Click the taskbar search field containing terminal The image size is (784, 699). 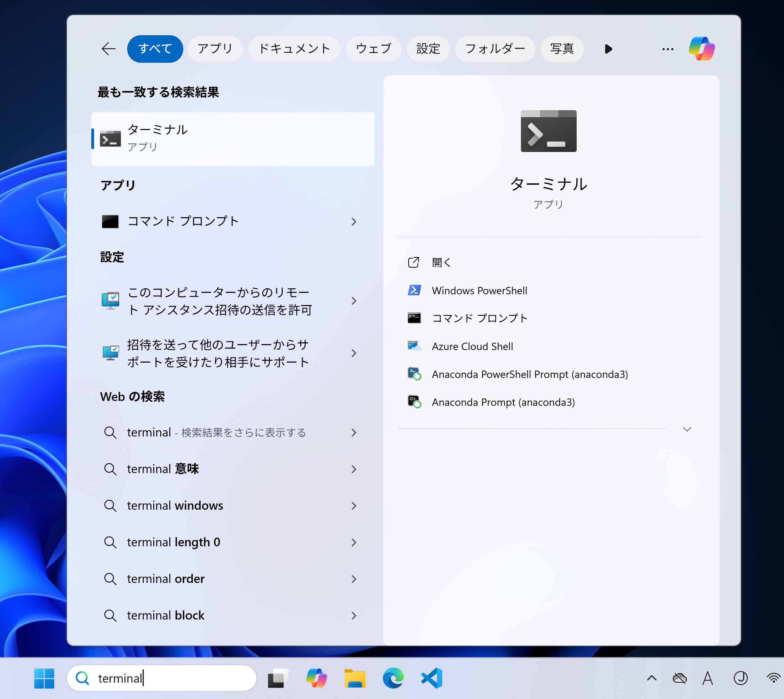click(162, 678)
